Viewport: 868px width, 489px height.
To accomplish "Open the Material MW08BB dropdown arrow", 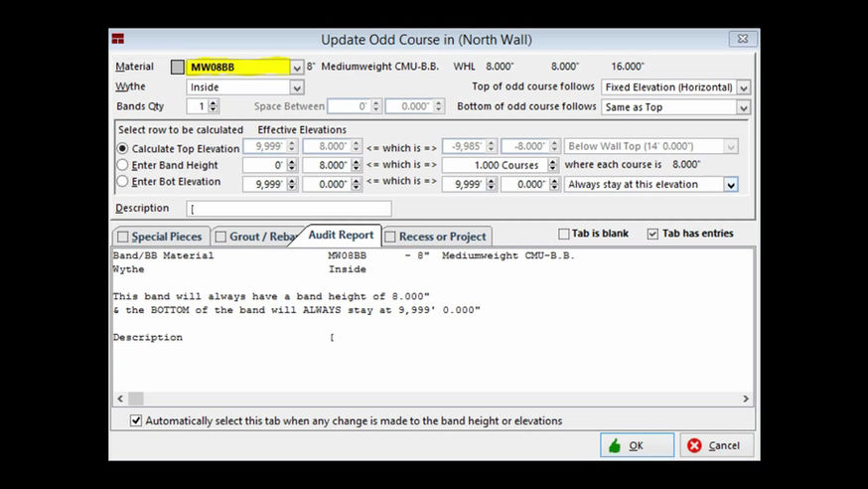I will (x=297, y=68).
